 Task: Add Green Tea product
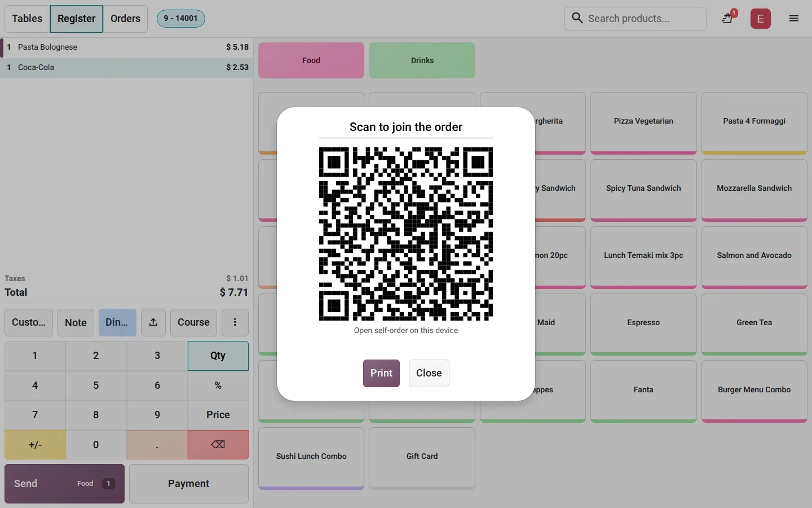click(754, 325)
